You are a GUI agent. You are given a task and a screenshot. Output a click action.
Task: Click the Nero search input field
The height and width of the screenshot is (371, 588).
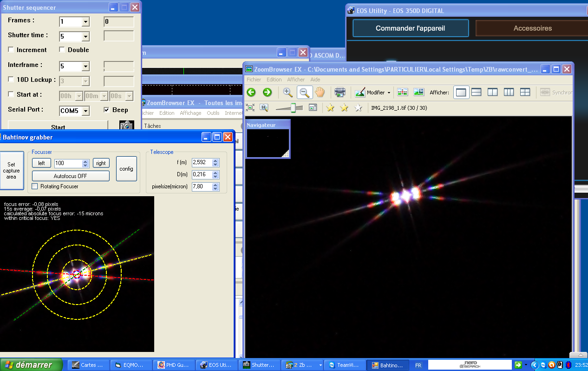point(470,365)
